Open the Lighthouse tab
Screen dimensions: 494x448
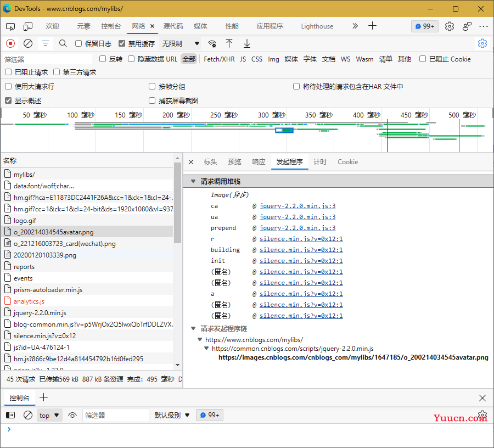coord(317,26)
